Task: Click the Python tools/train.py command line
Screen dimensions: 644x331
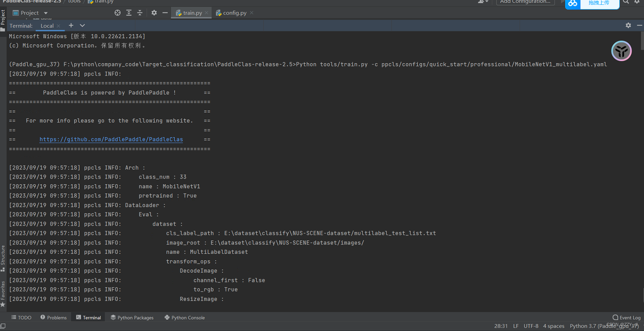Action: [308, 64]
